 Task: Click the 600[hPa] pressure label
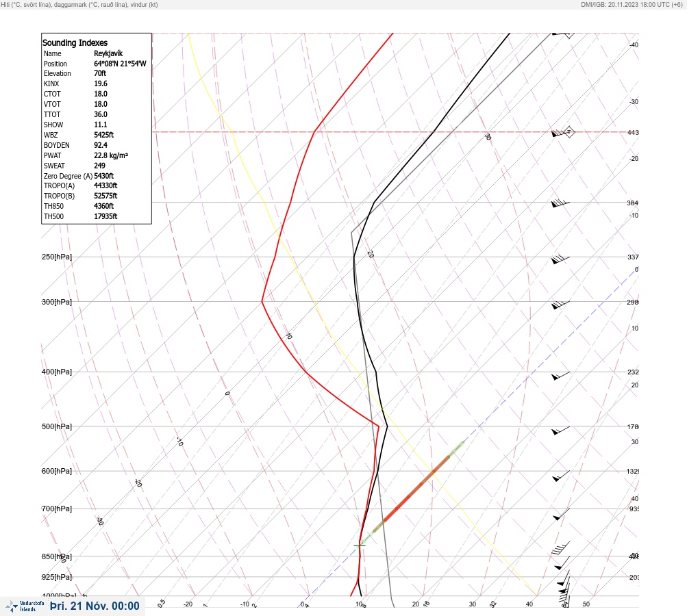point(57,472)
